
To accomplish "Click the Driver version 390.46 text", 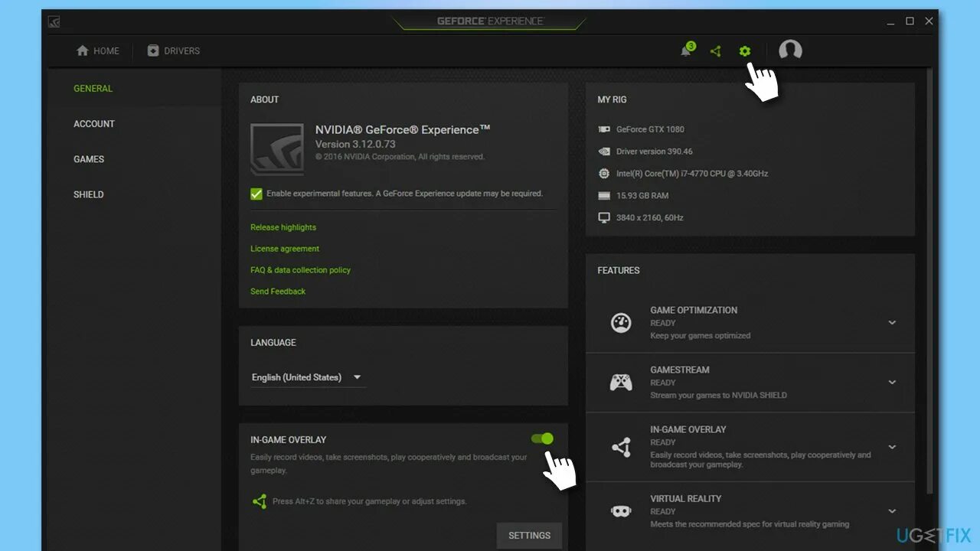I will coord(655,152).
